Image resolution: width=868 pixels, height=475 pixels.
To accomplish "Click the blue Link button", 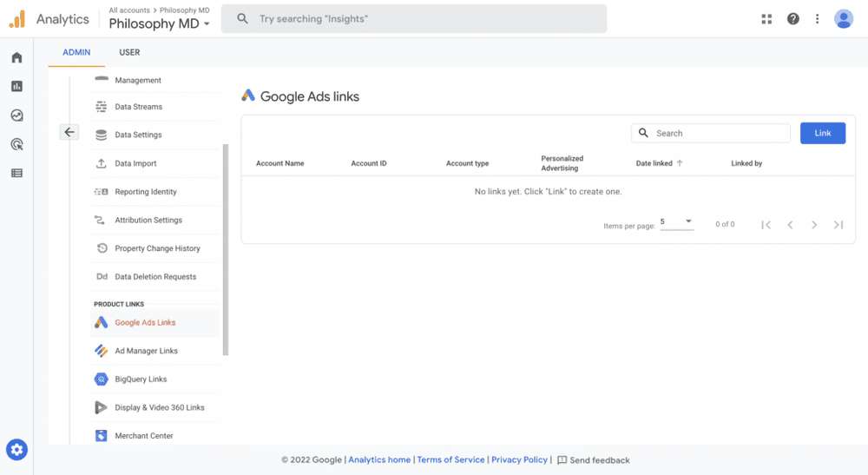I will point(823,133).
